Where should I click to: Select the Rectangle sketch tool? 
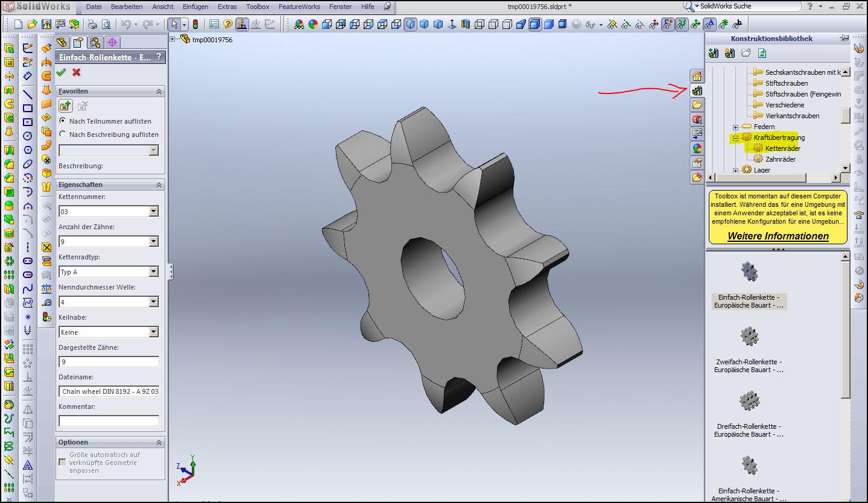coord(27,108)
